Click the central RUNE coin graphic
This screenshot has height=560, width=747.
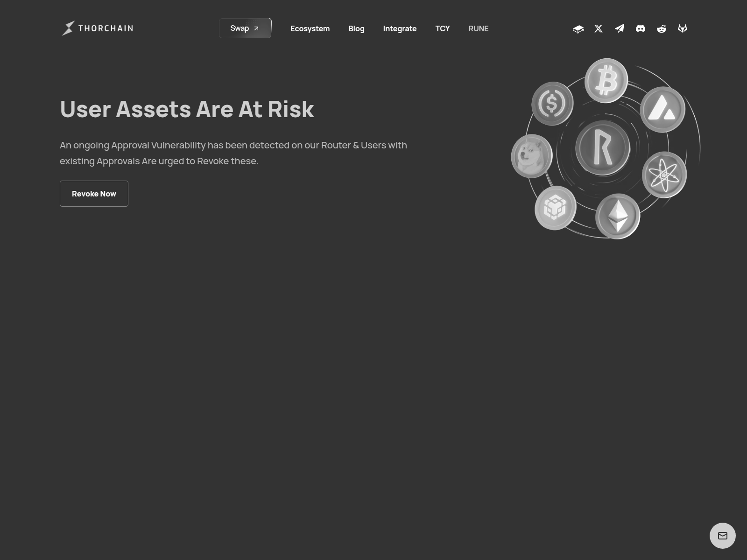point(603,148)
